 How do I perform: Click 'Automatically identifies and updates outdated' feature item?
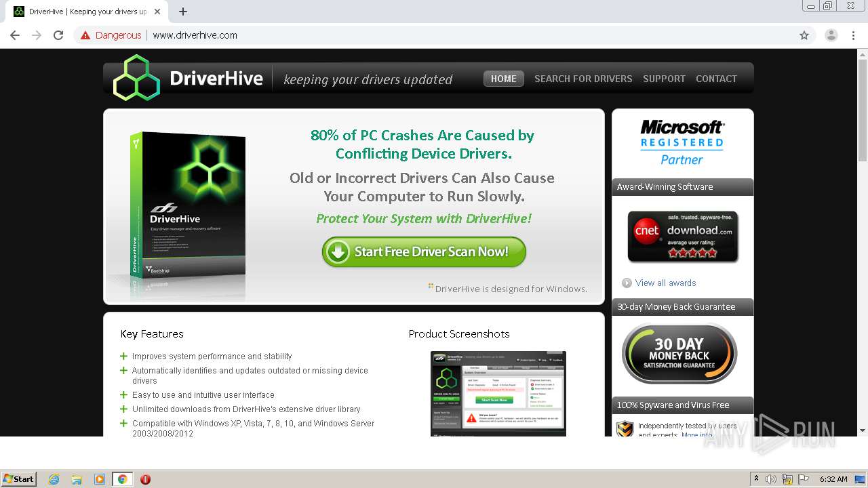(250, 375)
